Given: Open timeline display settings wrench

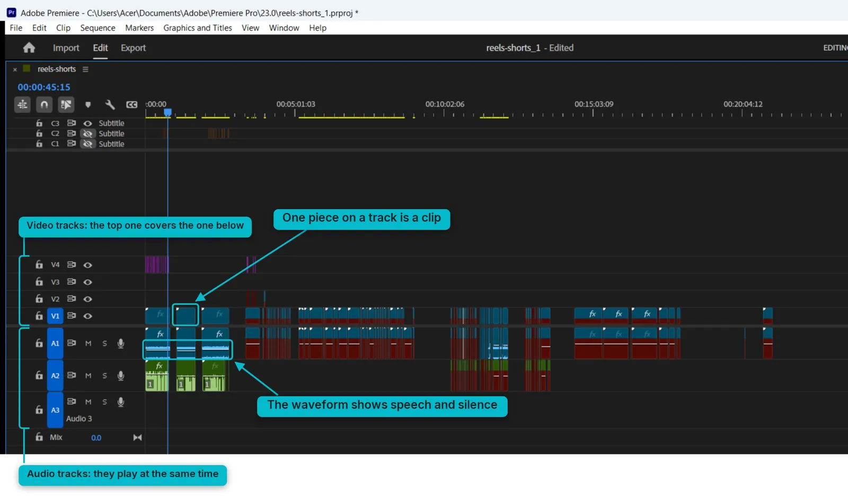Looking at the screenshot, I should click(x=110, y=105).
